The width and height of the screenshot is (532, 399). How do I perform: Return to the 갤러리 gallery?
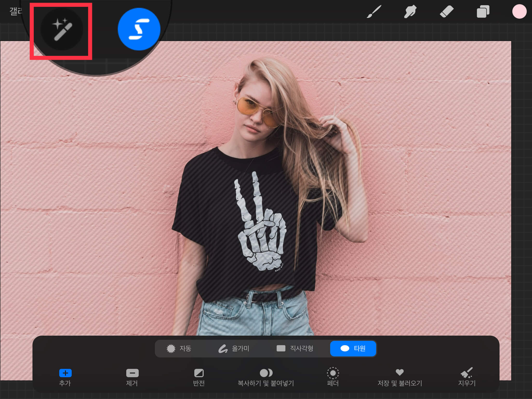tap(16, 11)
